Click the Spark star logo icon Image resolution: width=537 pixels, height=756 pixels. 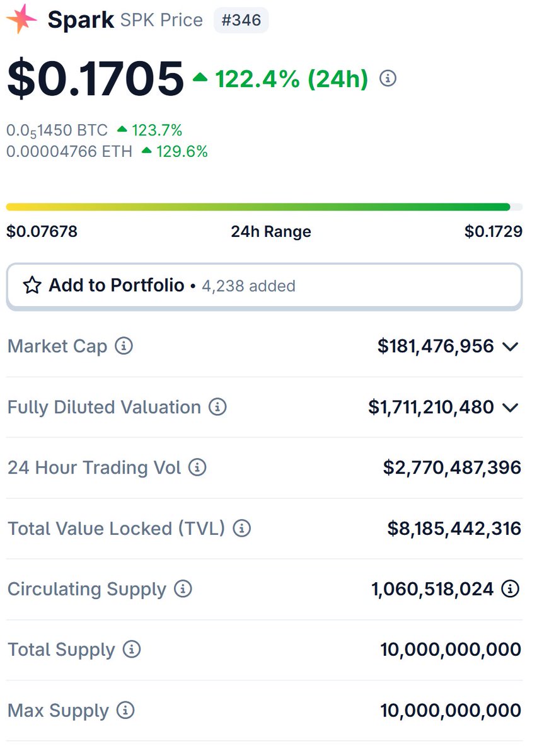22,20
